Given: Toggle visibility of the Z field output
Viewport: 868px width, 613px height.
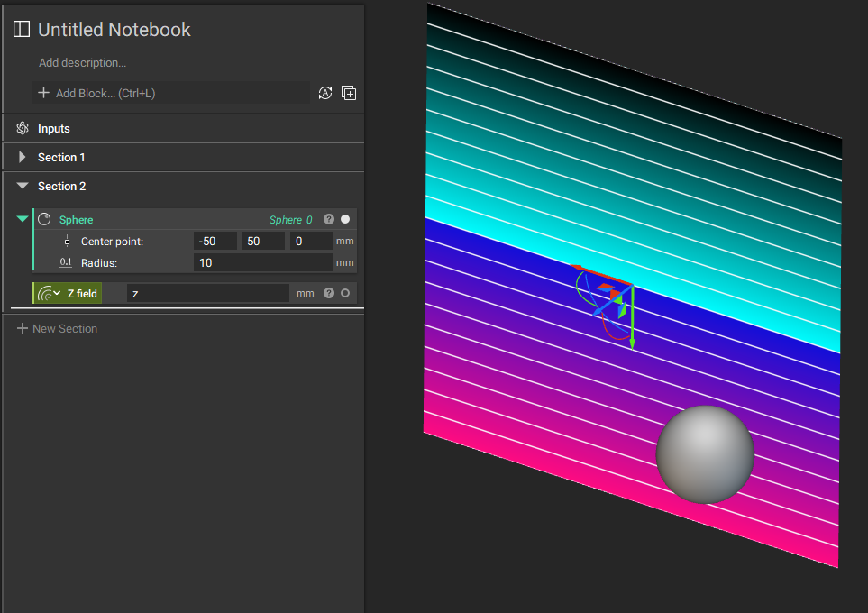Looking at the screenshot, I should point(345,293).
